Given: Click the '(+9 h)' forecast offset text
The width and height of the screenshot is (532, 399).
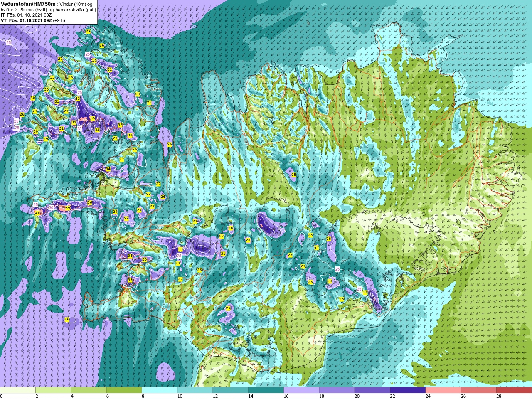Looking at the screenshot, I should pyautogui.click(x=59, y=20).
